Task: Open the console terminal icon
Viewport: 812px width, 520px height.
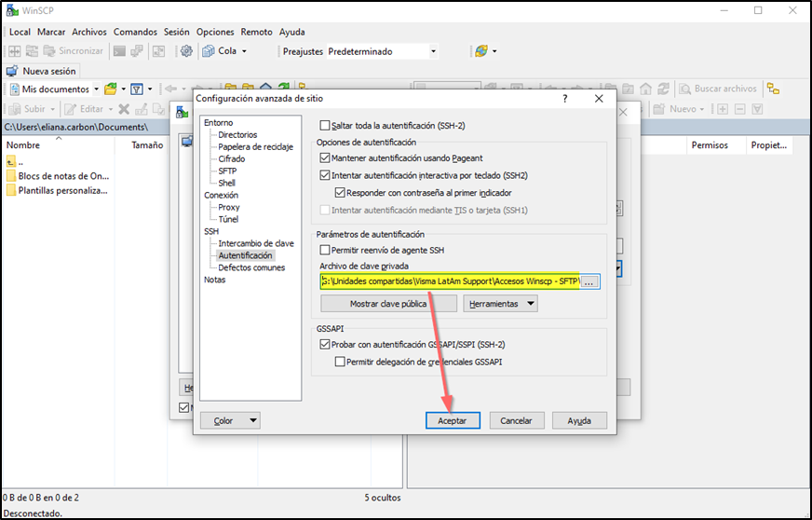Action: (119, 51)
